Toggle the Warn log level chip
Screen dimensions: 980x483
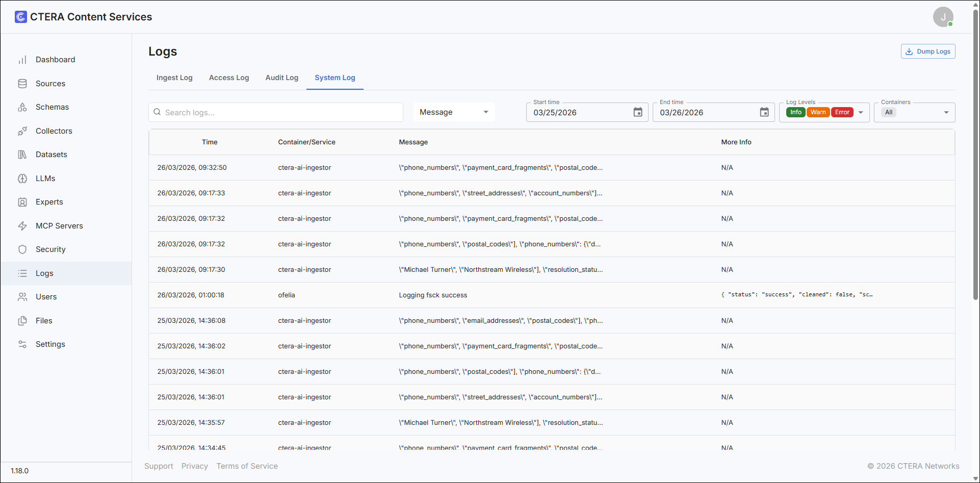click(x=818, y=112)
